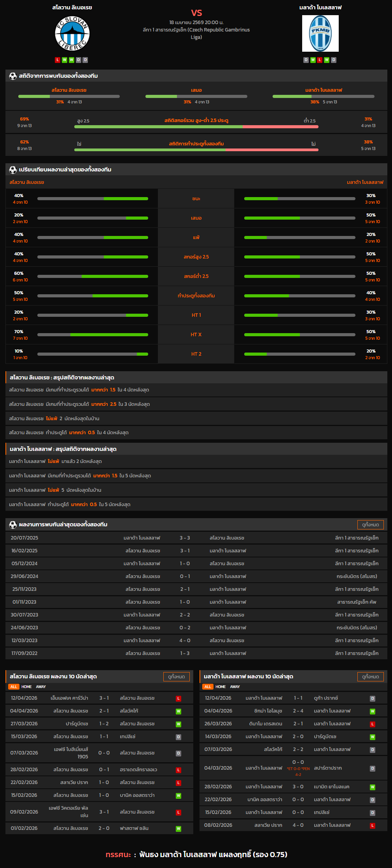The width and height of the screenshot is (392, 868).
Task: Switch to AWAY tab in Mlada Boleslav matches
Action: pos(235,687)
